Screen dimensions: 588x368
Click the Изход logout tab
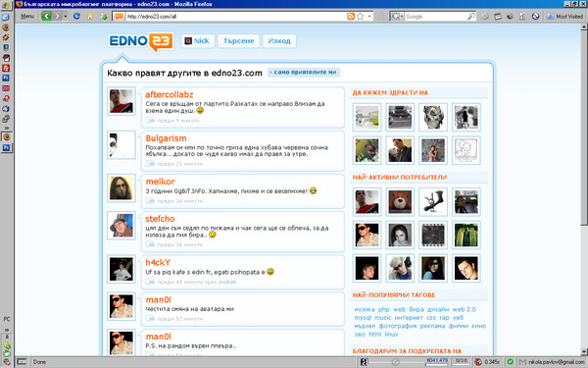[x=279, y=41]
